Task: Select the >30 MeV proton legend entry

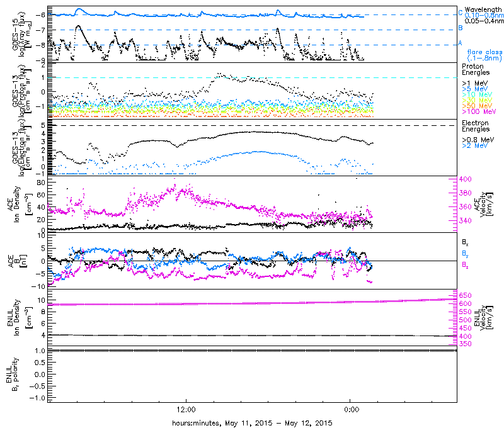Action: [x=477, y=100]
